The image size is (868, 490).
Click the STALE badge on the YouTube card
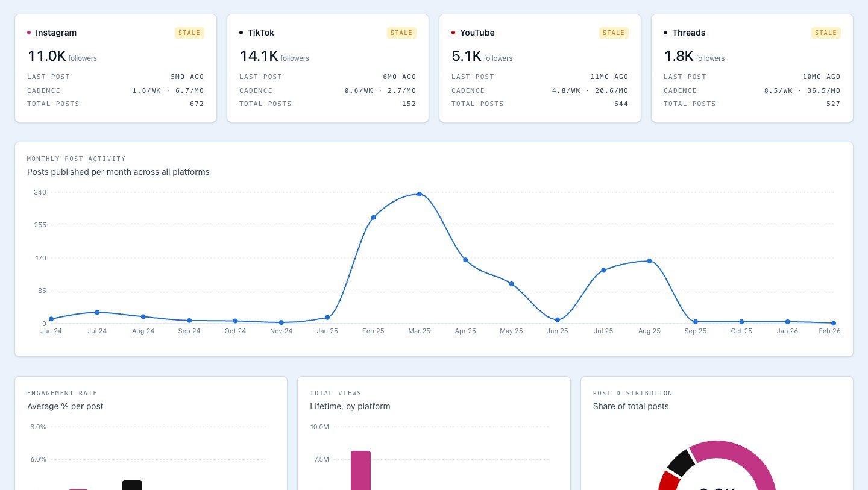[614, 33]
